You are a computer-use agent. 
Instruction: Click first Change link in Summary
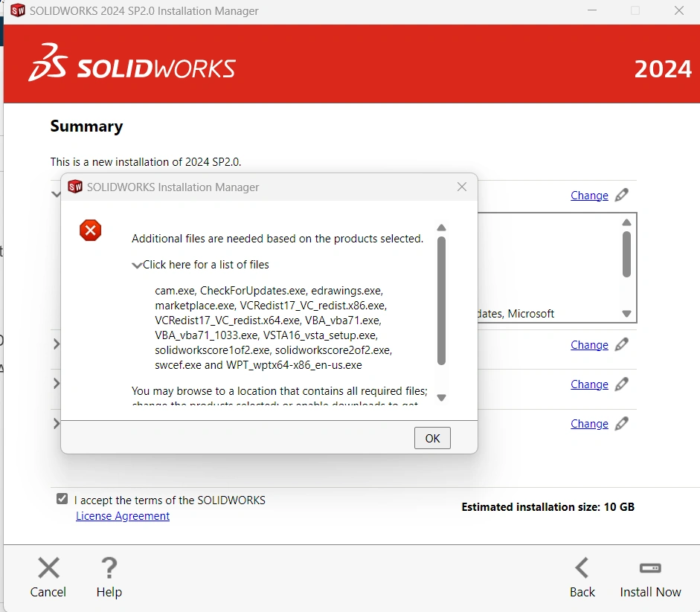click(x=589, y=196)
